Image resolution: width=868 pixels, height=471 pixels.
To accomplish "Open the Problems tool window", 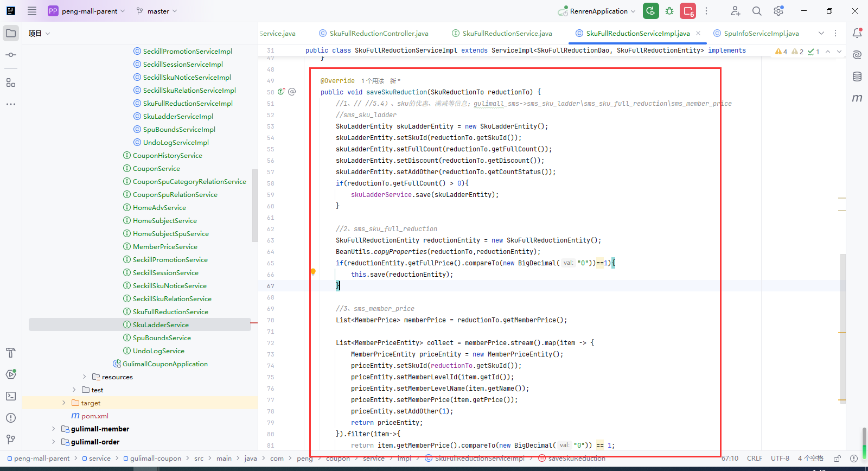I will pyautogui.click(x=11, y=418).
